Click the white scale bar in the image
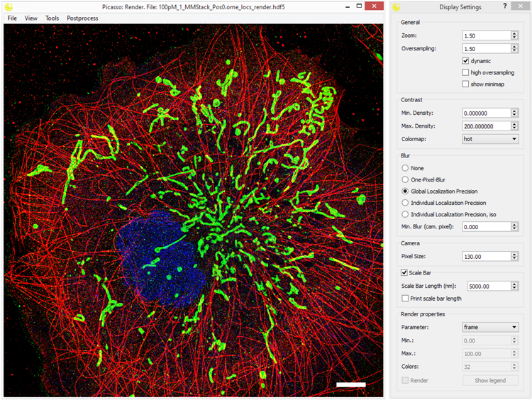The width and height of the screenshot is (532, 400). [x=351, y=384]
